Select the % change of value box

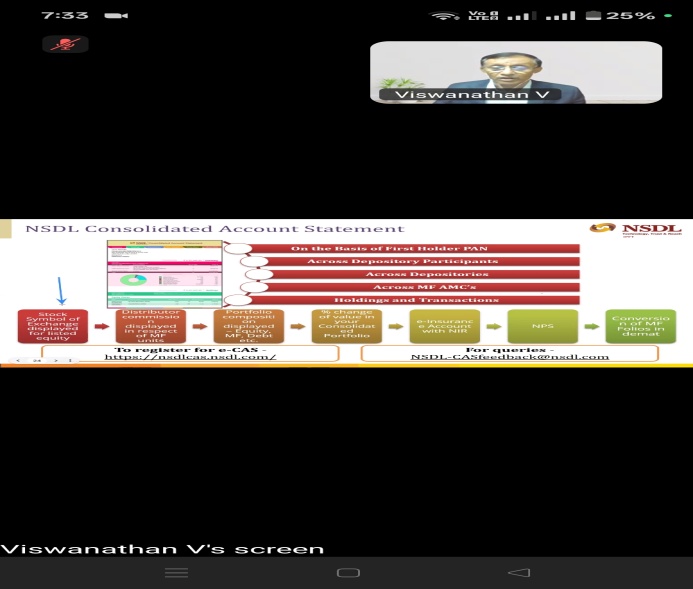(x=346, y=326)
